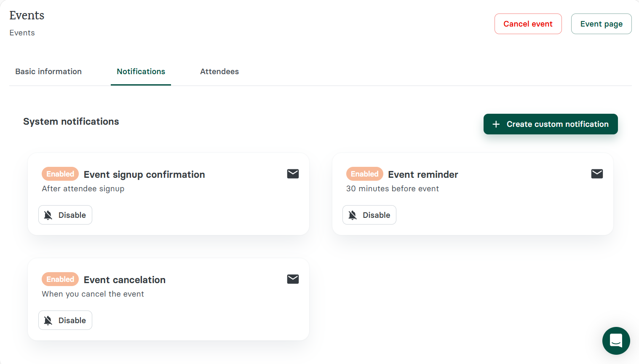Create a custom notification
The image size is (639, 364).
pyautogui.click(x=551, y=124)
